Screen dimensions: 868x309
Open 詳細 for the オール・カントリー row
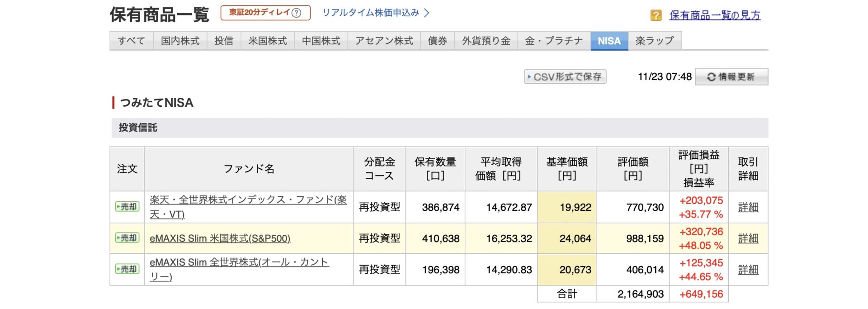point(748,270)
